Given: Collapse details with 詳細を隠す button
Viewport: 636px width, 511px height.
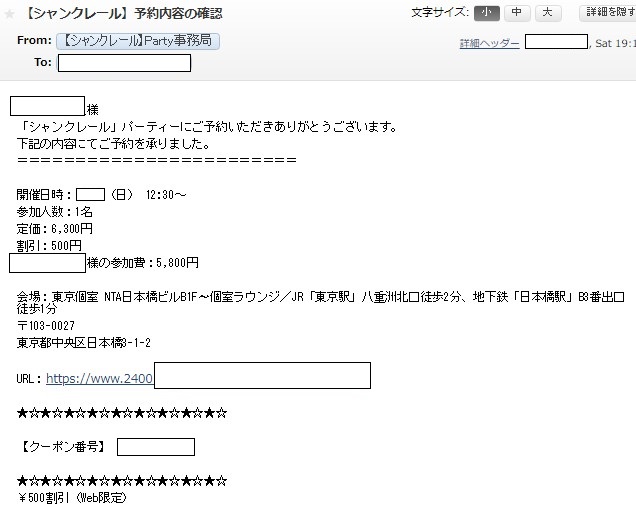Looking at the screenshot, I should pos(607,13).
